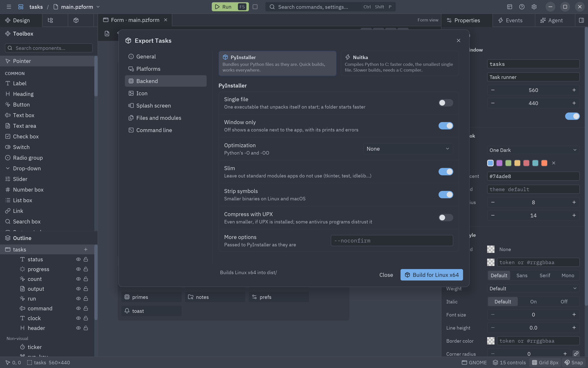Image resolution: width=588 pixels, height=368 pixels.
Task: Open the help question mark icon
Action: tap(522, 7)
